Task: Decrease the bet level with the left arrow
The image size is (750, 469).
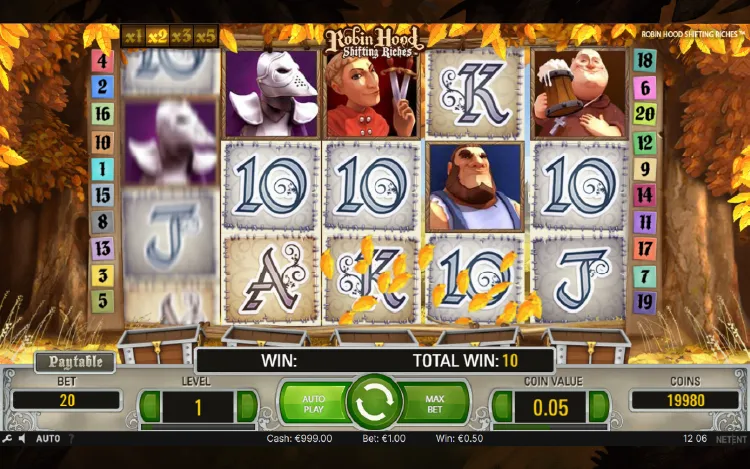Action: point(149,407)
